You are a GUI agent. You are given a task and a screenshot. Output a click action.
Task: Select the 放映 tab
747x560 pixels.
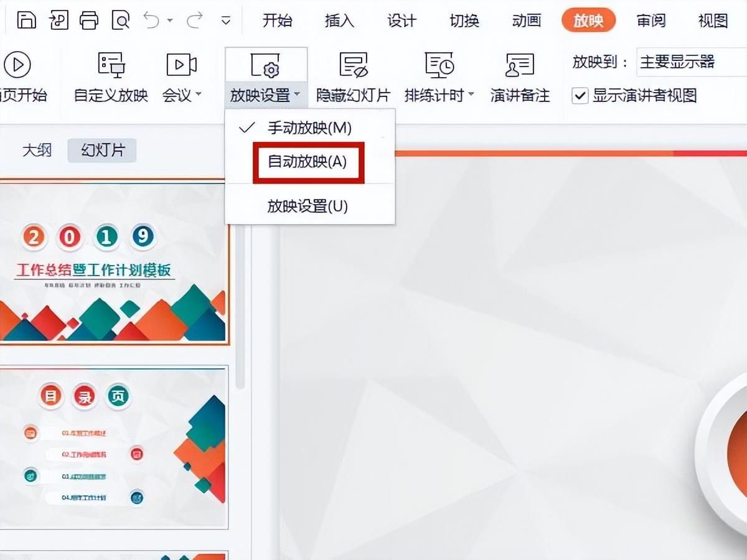pyautogui.click(x=588, y=21)
